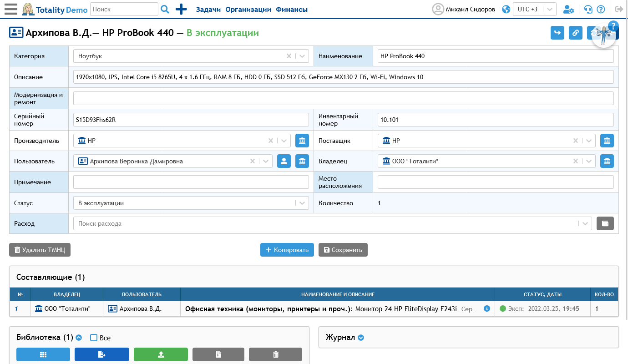
Task: Open ООО "Тоталити" owner in components row
Action: (63, 308)
